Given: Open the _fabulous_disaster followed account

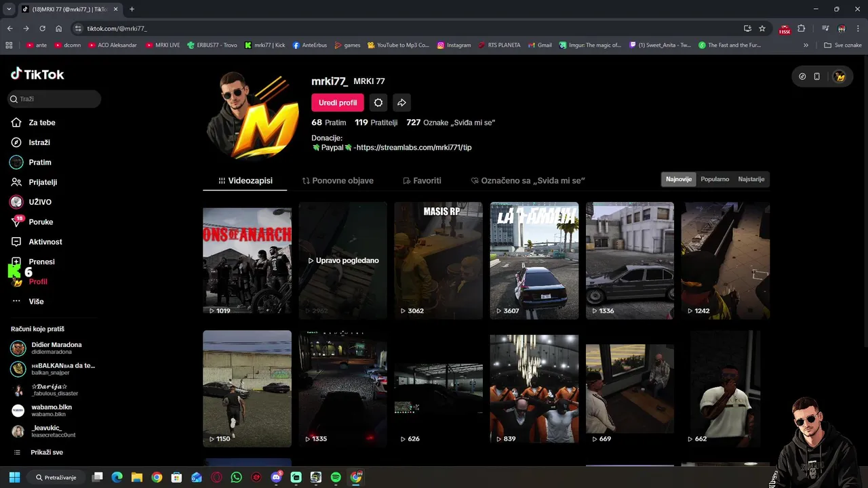Looking at the screenshot, I should [x=54, y=390].
